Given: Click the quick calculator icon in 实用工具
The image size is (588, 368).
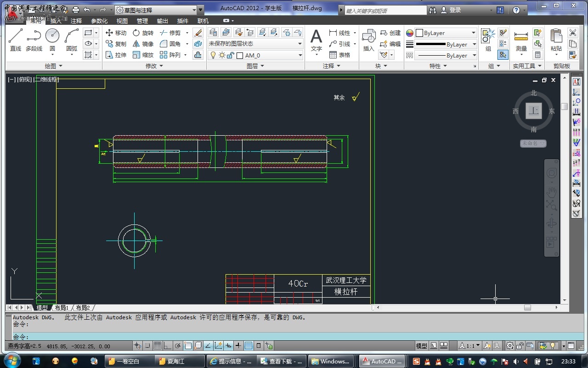Looking at the screenshot, I should [x=537, y=55].
